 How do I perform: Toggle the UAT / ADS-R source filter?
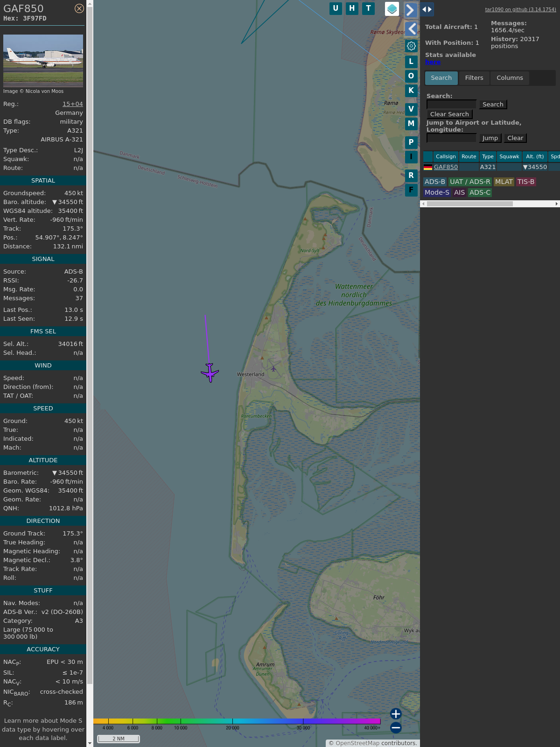click(x=470, y=182)
